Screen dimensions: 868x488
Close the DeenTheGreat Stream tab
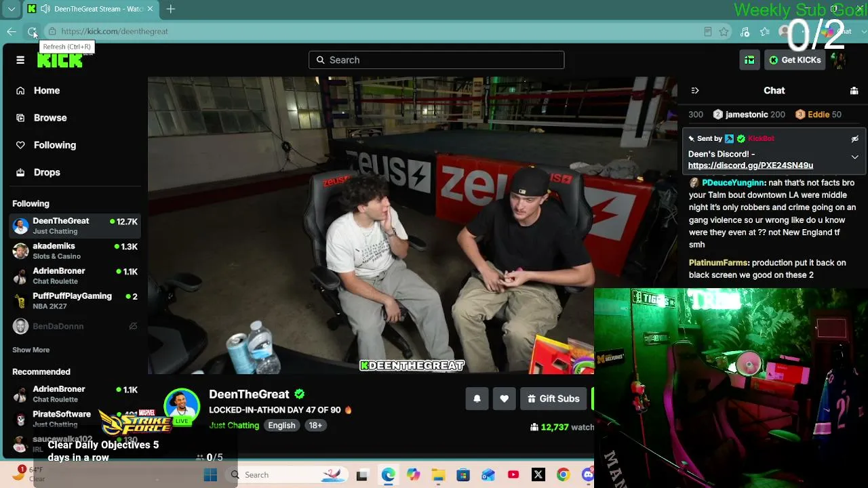151,9
